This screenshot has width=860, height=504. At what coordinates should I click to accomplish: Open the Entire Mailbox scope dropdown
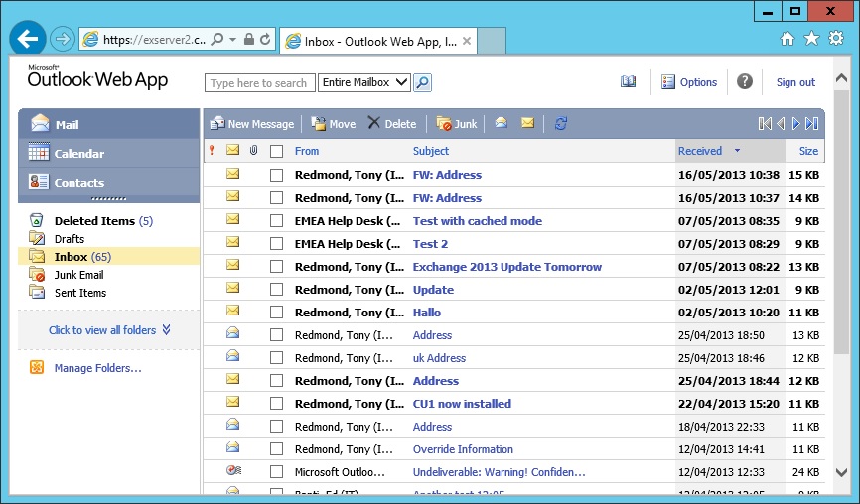363,83
